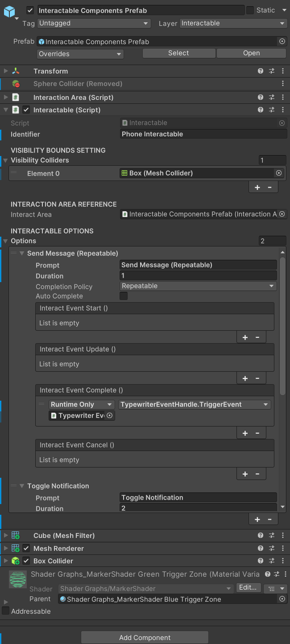290x644 pixels.
Task: Open TypewriterEventHandle.TriggerEvent function dropdown
Action: 195,405
